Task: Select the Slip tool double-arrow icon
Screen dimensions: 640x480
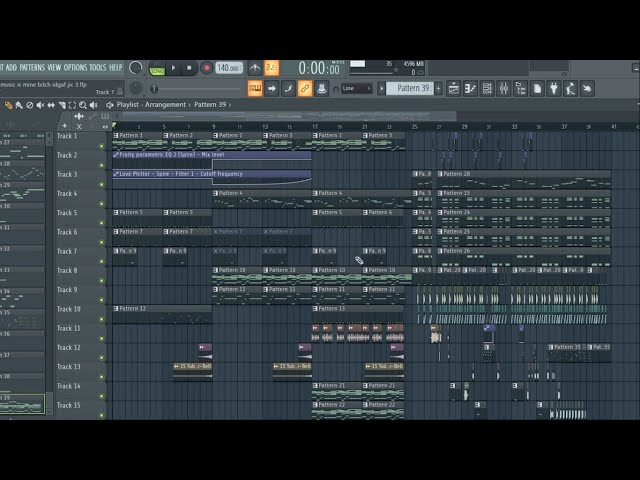Action: pos(51,105)
